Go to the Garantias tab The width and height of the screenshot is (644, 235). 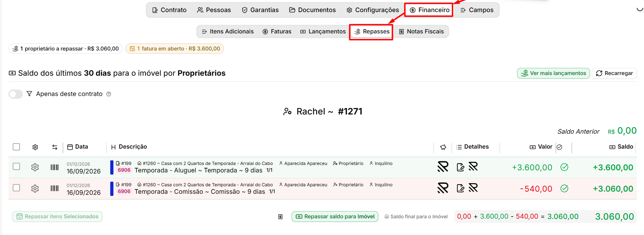260,10
